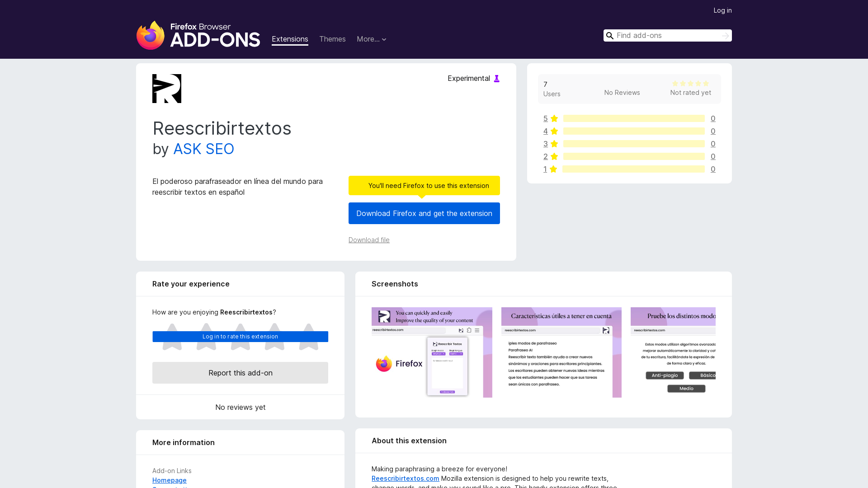Click the Rate your experience heading
The image size is (868, 488).
tap(191, 284)
